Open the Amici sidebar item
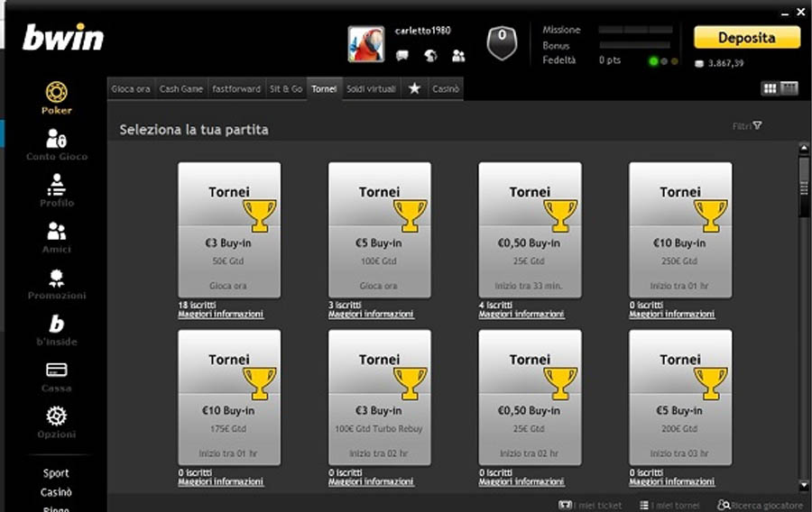 (57, 237)
